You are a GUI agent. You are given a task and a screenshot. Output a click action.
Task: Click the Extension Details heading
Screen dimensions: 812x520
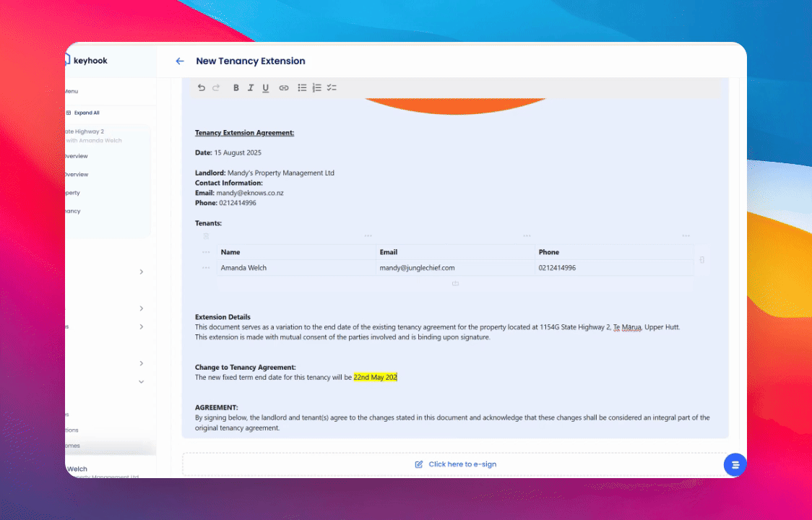tap(223, 317)
